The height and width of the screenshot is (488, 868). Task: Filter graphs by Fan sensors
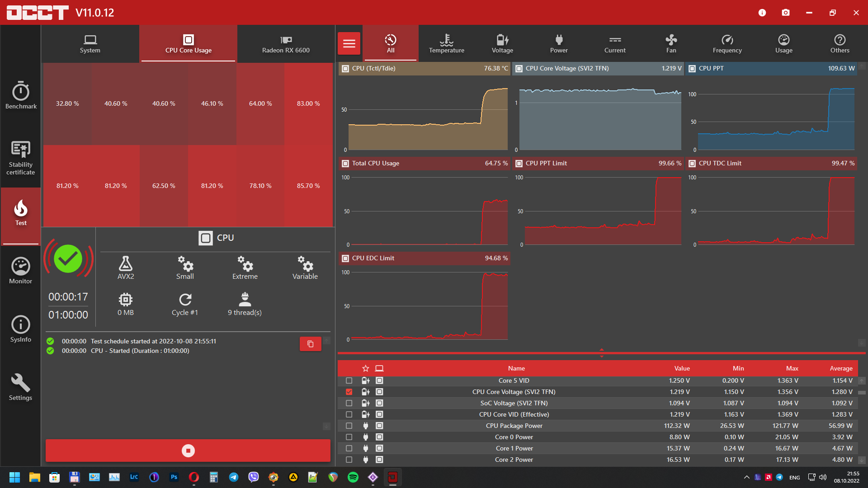(x=671, y=44)
